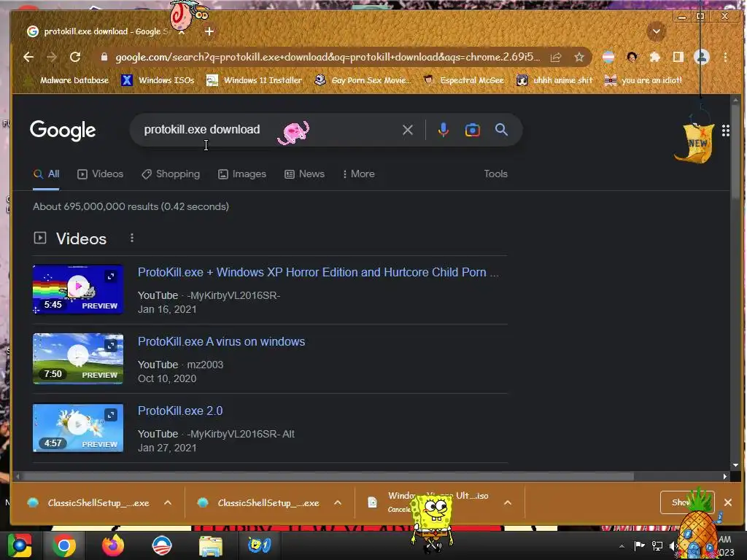Click the striped flag extension icon
The width and height of the screenshot is (747, 560).
(x=608, y=57)
